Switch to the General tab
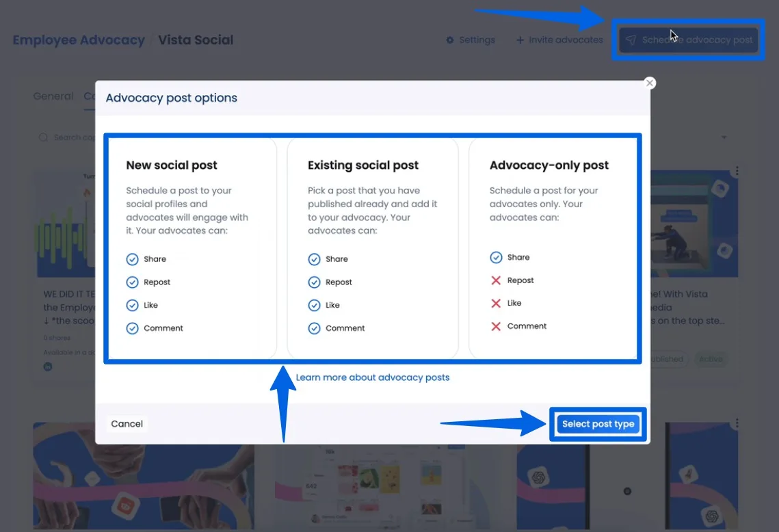 click(53, 96)
